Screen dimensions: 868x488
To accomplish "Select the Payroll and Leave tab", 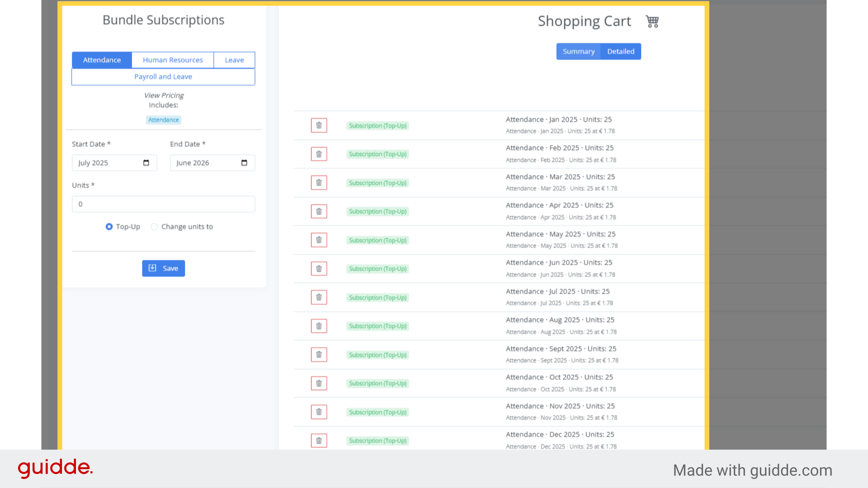I will (x=163, y=76).
